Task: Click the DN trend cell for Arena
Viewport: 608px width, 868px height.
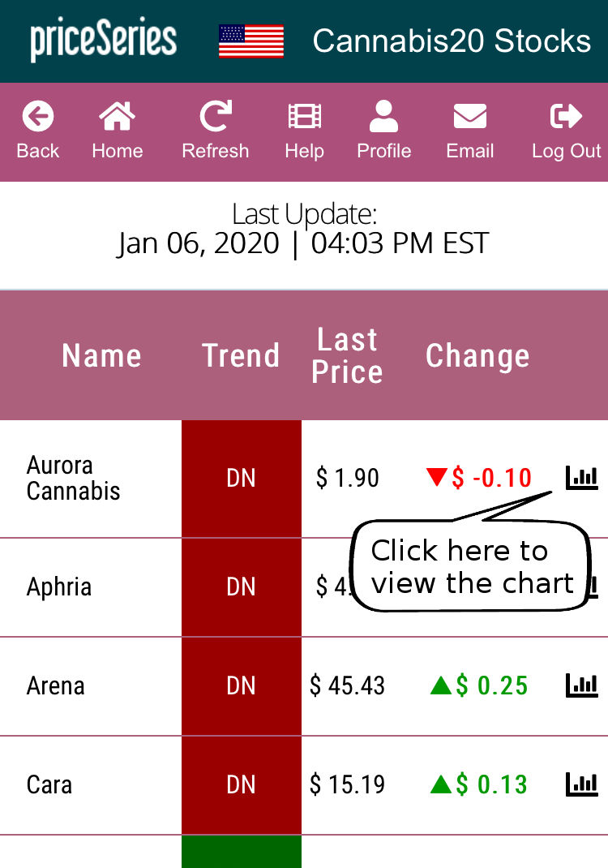Action: (242, 685)
